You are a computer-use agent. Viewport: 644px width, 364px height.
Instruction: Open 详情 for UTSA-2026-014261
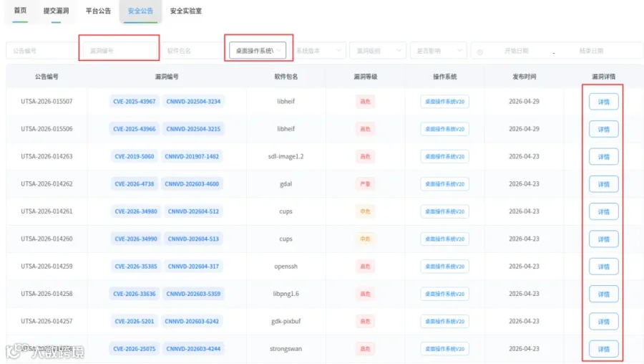[x=603, y=212]
